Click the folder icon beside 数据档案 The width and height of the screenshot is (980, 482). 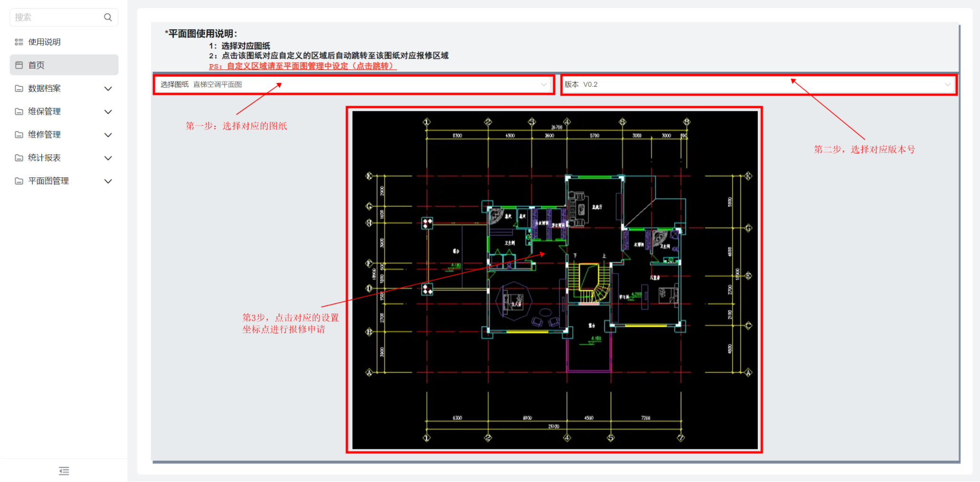click(x=19, y=88)
